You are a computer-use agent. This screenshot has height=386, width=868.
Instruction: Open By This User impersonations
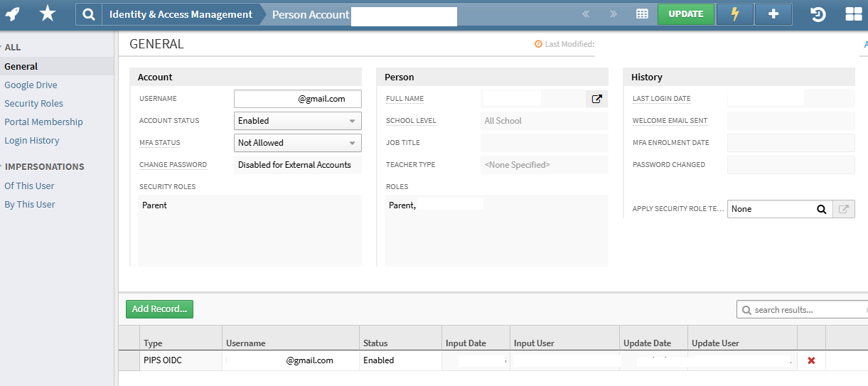30,204
